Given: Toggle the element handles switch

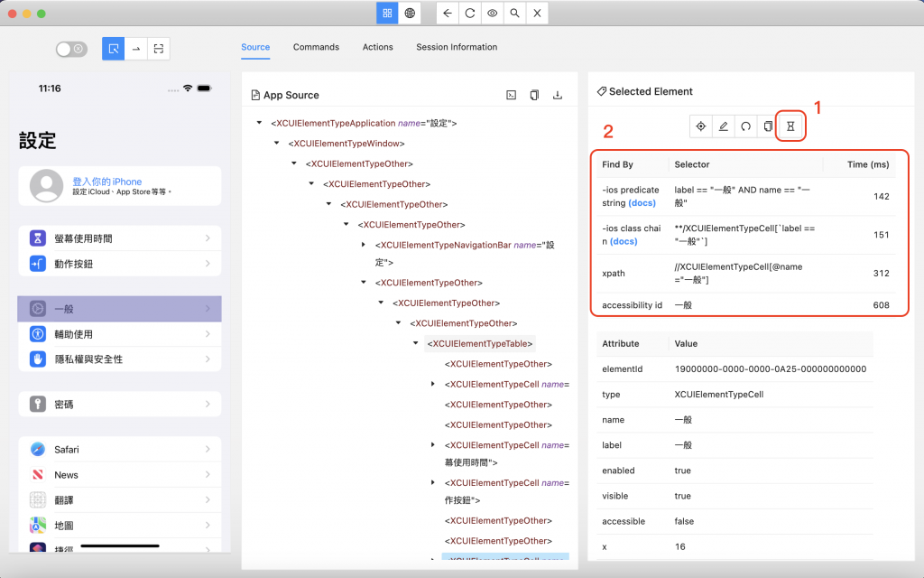Looking at the screenshot, I should click(x=71, y=49).
